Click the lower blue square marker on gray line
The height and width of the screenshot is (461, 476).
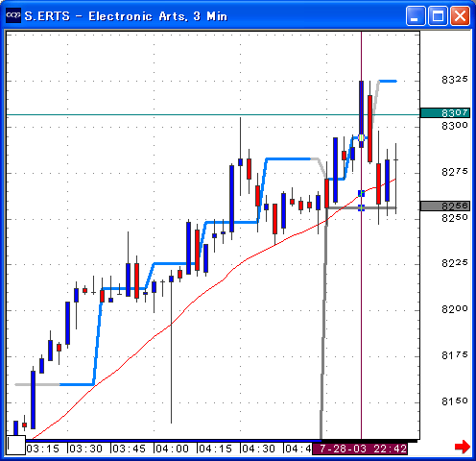(361, 207)
